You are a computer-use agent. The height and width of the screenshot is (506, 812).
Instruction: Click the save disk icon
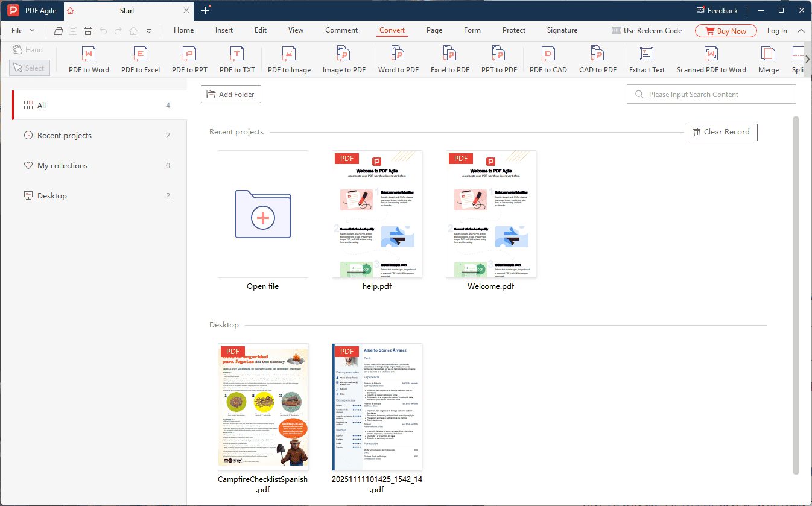pyautogui.click(x=73, y=31)
